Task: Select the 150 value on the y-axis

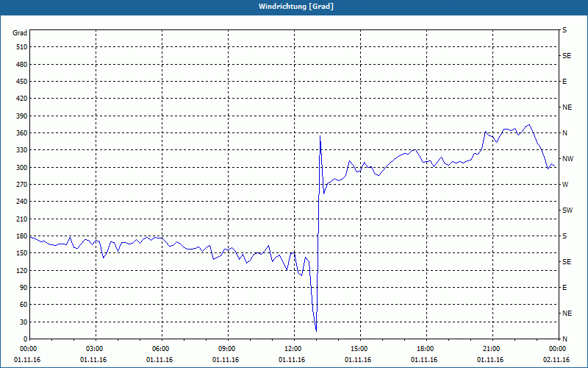Action: [22, 253]
